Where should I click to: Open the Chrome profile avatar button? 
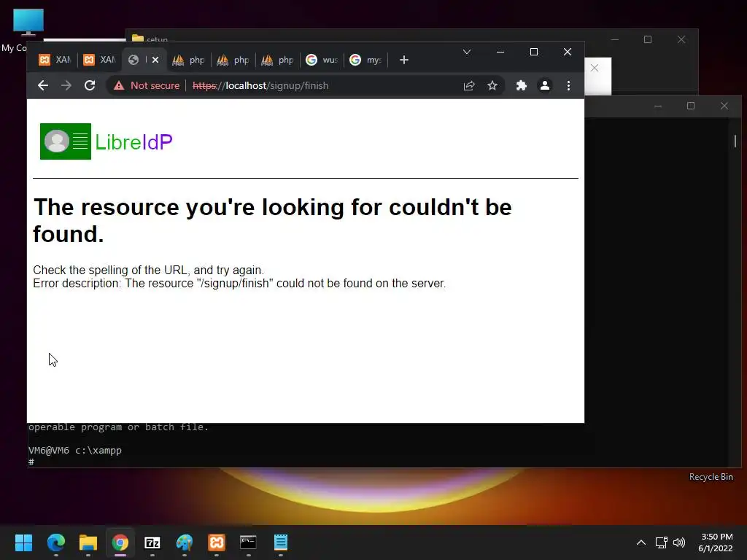click(x=544, y=86)
